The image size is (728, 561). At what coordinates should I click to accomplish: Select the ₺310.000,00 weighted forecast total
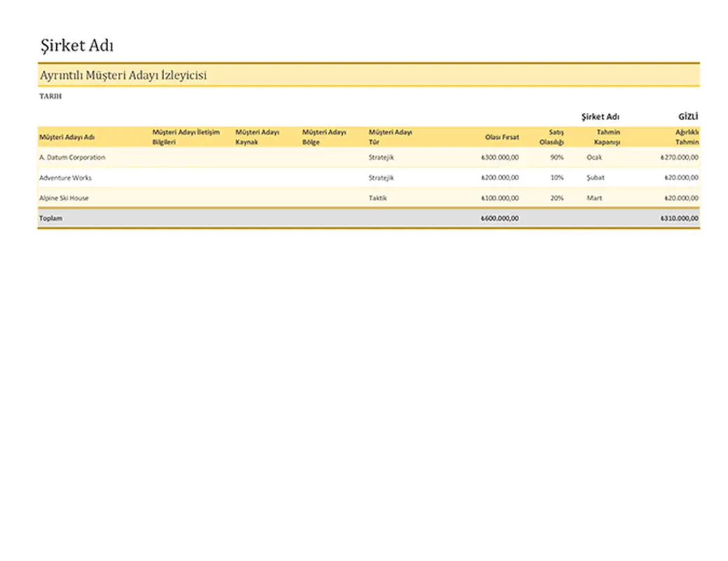pos(679,218)
